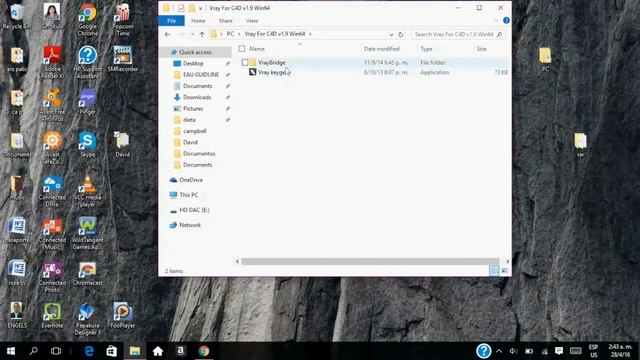Sort by Type column header
640x360 pixels.
426,49
